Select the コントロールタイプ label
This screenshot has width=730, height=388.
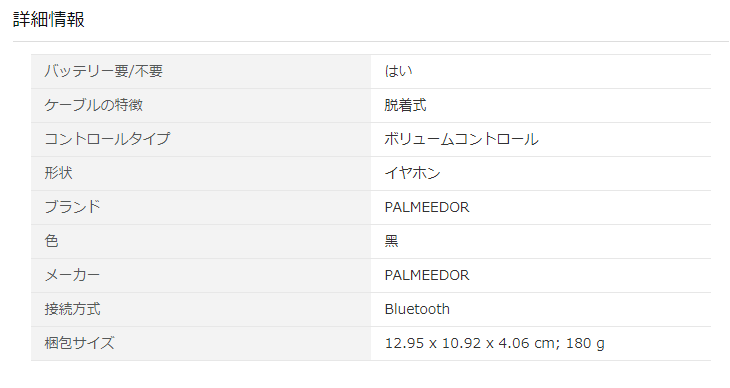108,139
